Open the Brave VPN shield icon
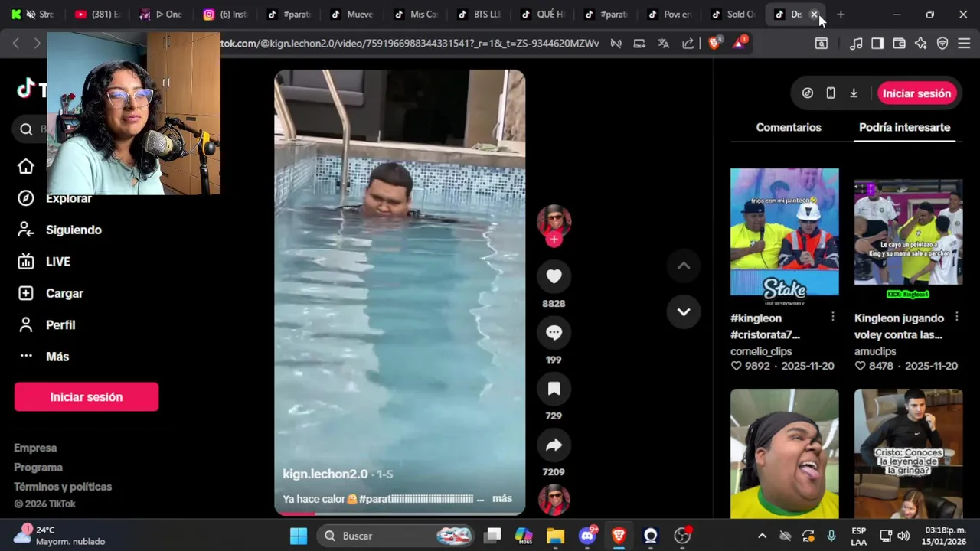The width and height of the screenshot is (980, 551). 942,44
